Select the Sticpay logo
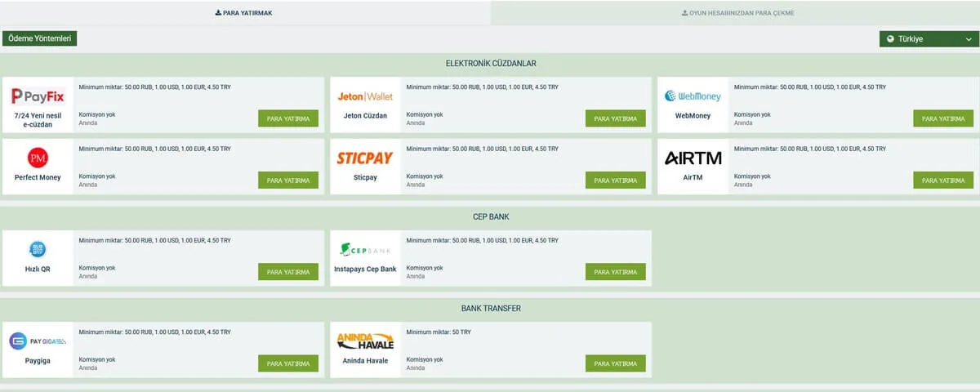Image resolution: width=980 pixels, height=392 pixels. [x=365, y=158]
